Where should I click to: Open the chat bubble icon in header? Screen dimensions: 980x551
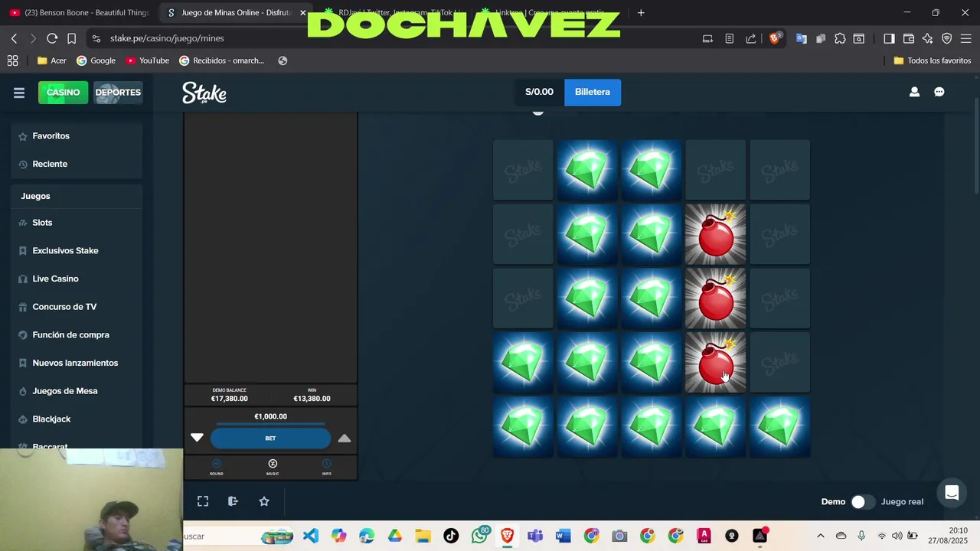(x=939, y=92)
